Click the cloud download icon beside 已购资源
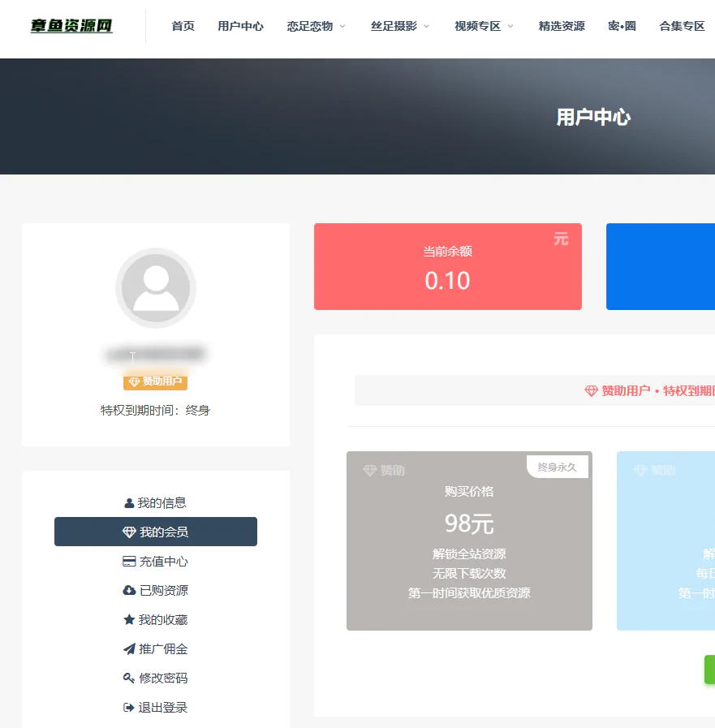The width and height of the screenshot is (715, 728). click(129, 591)
